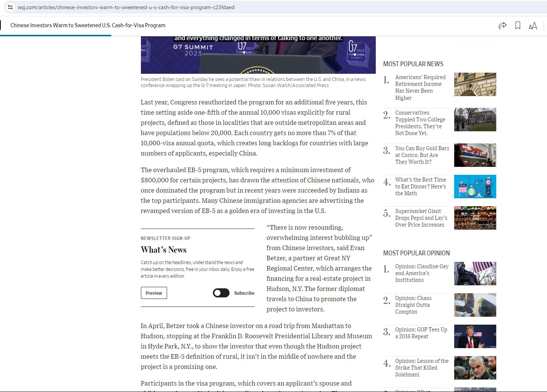This screenshot has width=547, height=392.
Task: Click the share arrow icon
Action: [x=503, y=26]
